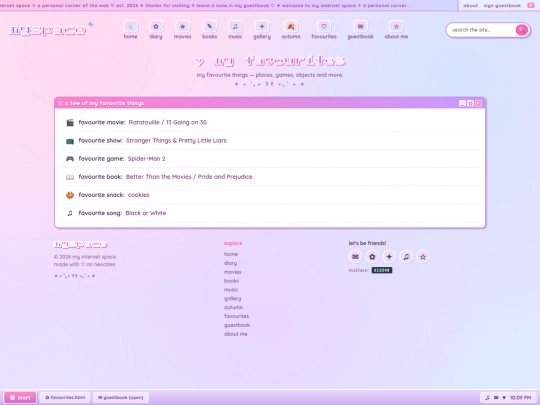This screenshot has height=405, width=540.
Task: Click the heart icon in the system tray
Action: tap(504, 397)
